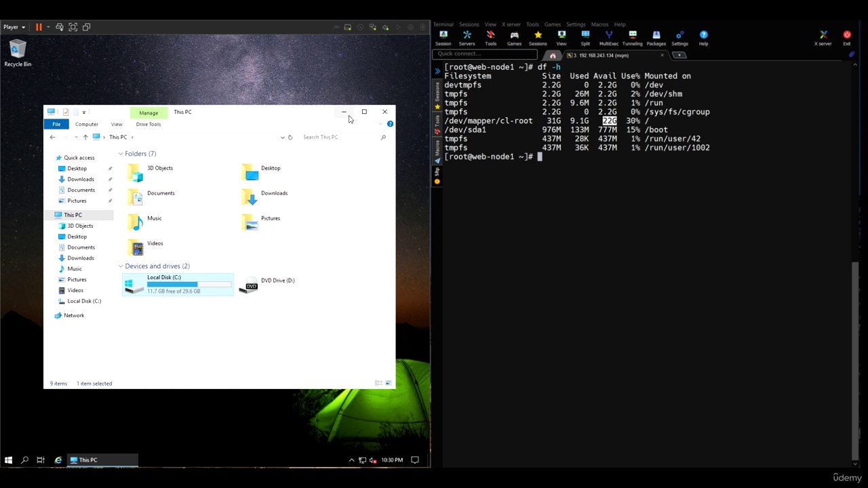868x488 pixels.
Task: Open MobaXterm Terminal menu
Action: tap(443, 24)
